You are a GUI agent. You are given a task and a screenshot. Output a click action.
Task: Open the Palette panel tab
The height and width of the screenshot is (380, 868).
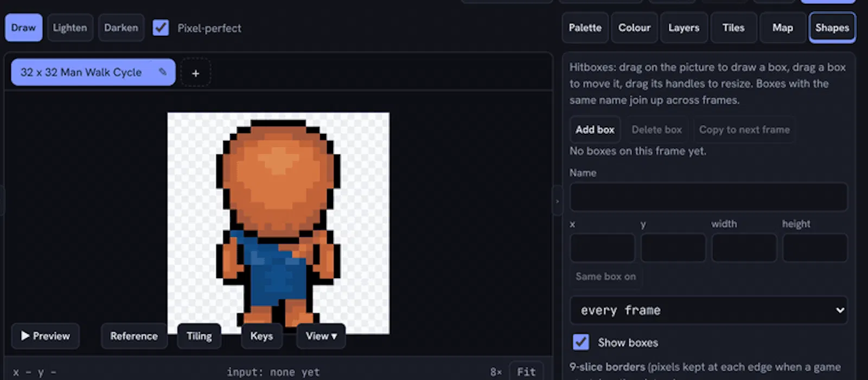(585, 28)
